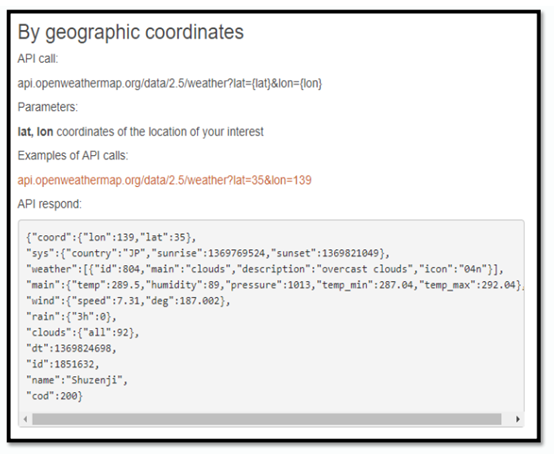This screenshot has height=454, width=554.
Task: Click the JSON line "rain":{"3h":0}
Action: coord(71,317)
